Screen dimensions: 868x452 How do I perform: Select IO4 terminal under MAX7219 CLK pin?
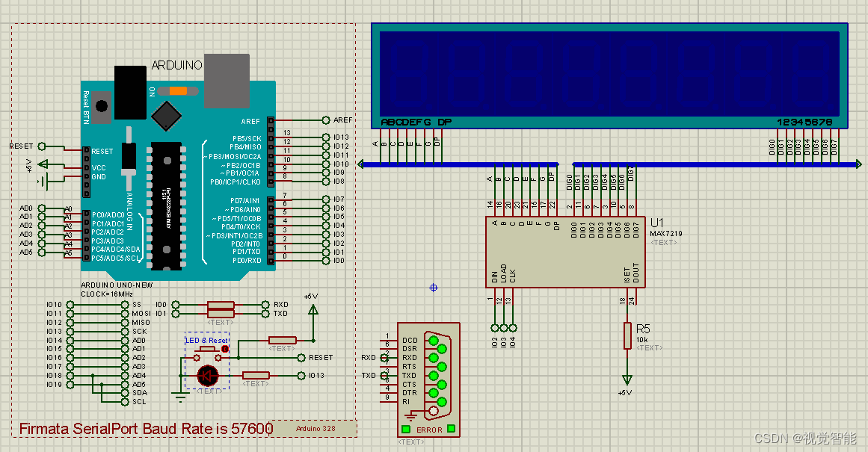(513, 327)
